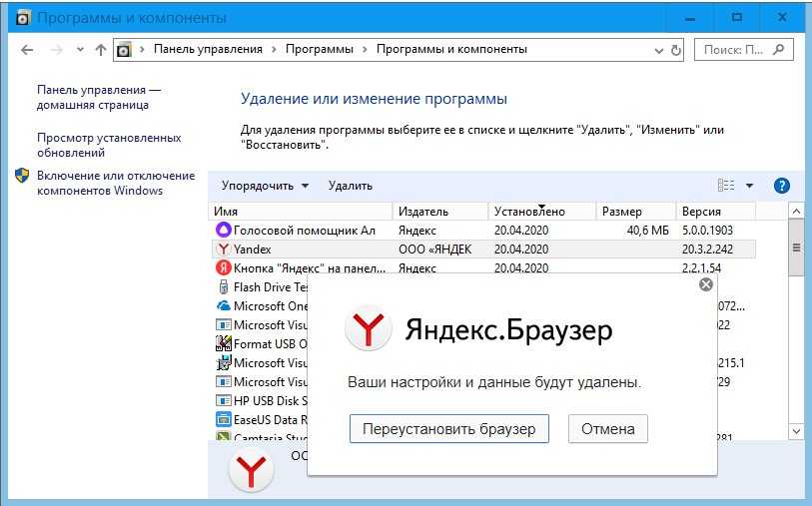Click scrollbar up arrow in program list
The height and width of the screenshot is (506, 812).
[x=796, y=212]
